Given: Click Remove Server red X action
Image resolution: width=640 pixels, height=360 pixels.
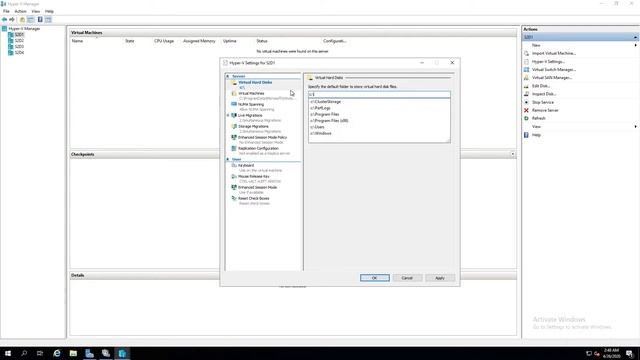Looking at the screenshot, I should [526, 111].
